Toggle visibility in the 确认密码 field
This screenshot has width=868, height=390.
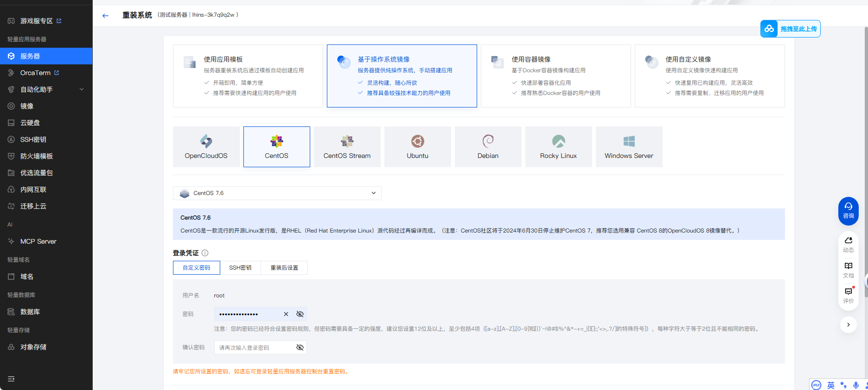pyautogui.click(x=300, y=347)
